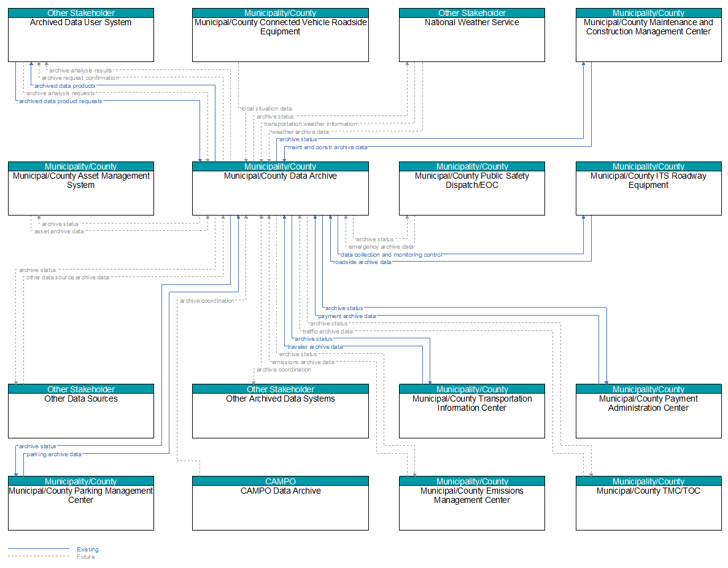Select the 'traffic archive data' label

tap(328, 332)
